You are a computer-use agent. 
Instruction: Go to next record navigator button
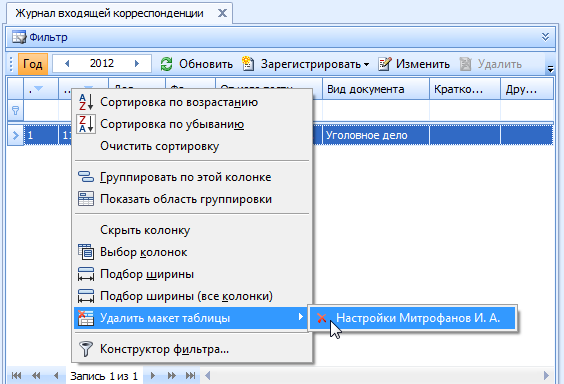point(153,376)
